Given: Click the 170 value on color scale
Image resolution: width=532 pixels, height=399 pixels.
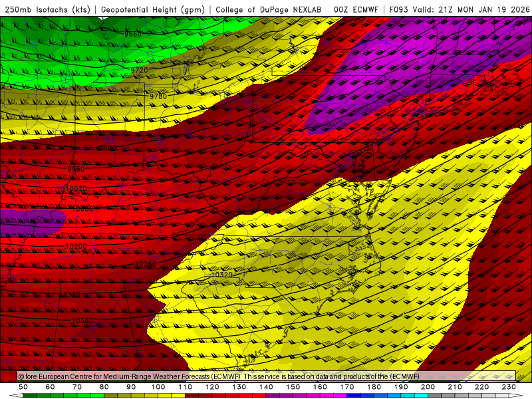Looking at the screenshot, I should tap(347, 387).
